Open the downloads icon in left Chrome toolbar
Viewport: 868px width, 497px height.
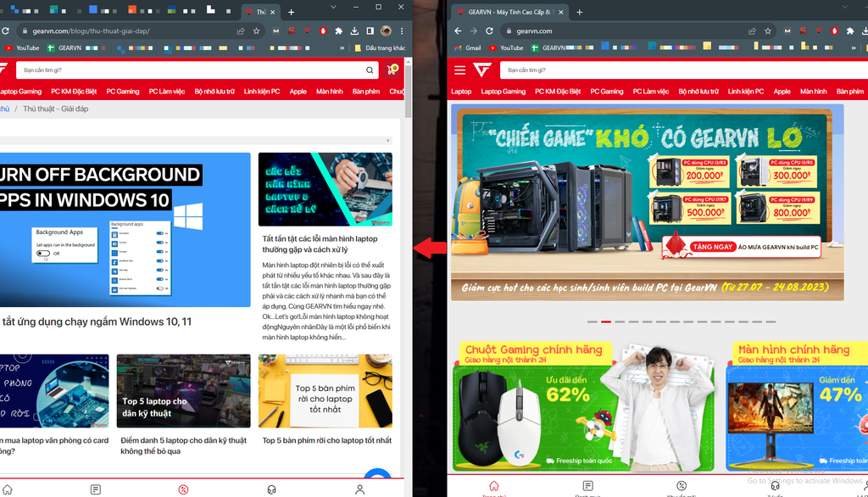pos(354,31)
